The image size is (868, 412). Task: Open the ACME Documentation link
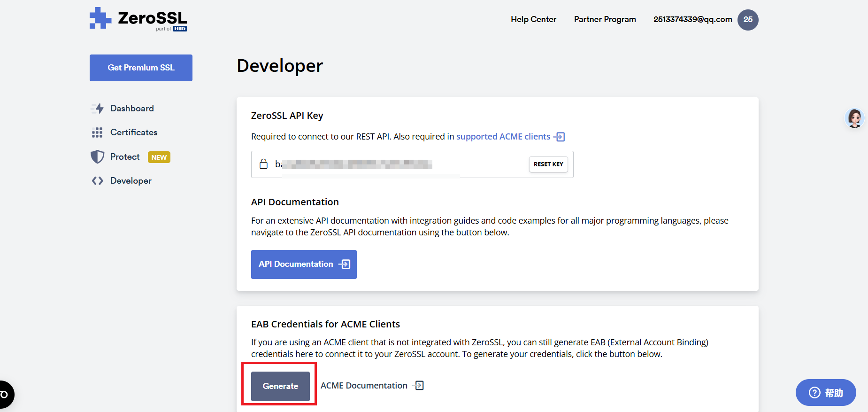(x=364, y=386)
